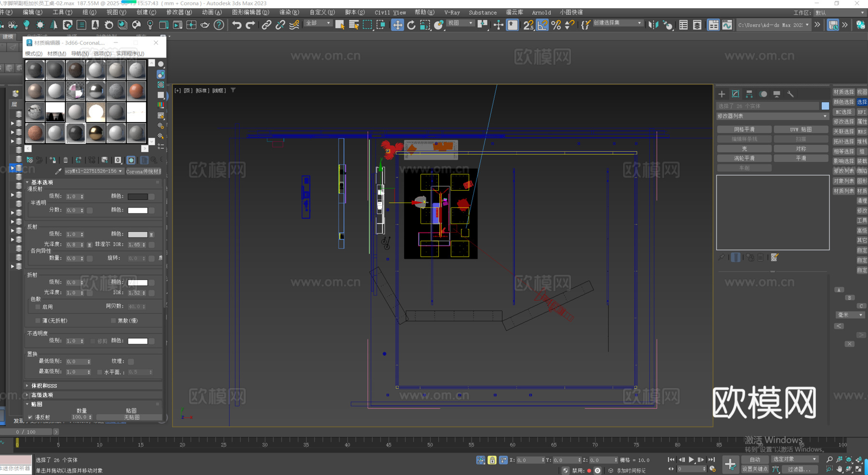The width and height of the screenshot is (868, 475).
Task: Click the diffuse 漫反射 dark color swatch
Action: (137, 196)
